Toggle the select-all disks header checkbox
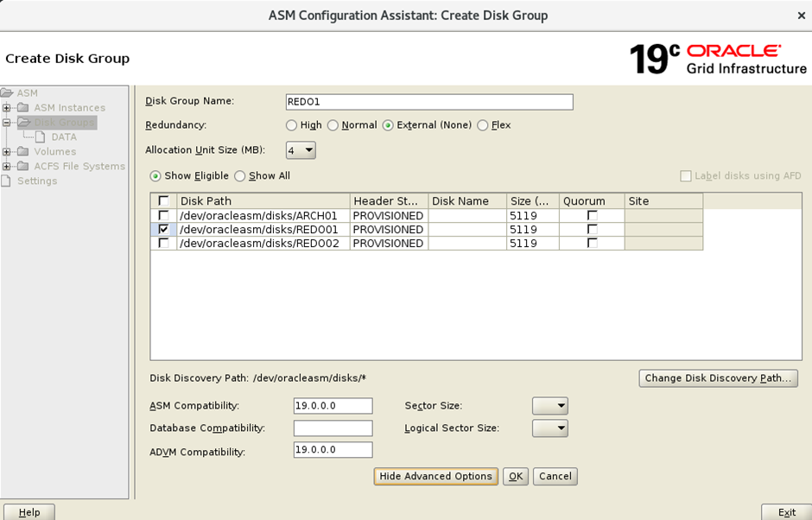 coord(163,200)
